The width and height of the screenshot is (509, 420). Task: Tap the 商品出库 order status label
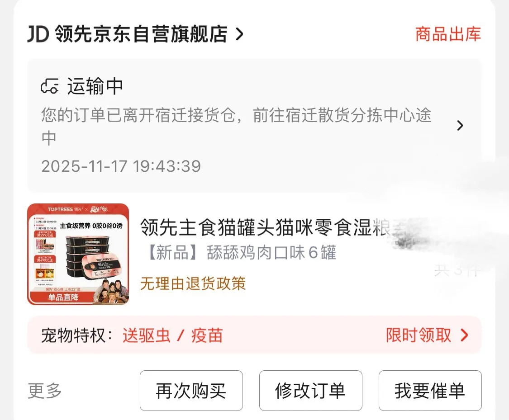(448, 34)
